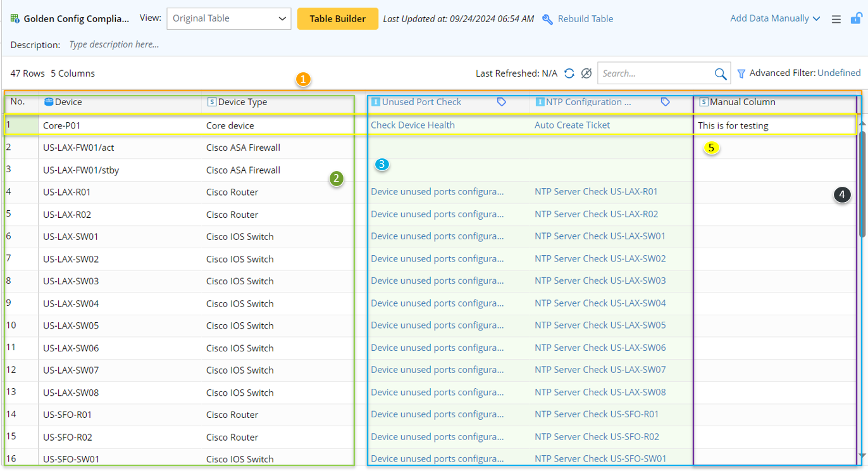Click inside the Search input field
Viewport: 868px width, 473px height.
(655, 73)
